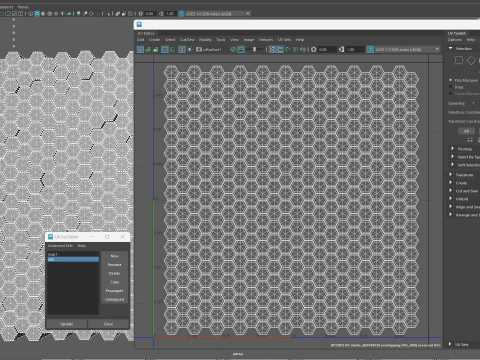Click the gamma value field showing 1.00
The height and width of the screenshot is (360, 480).
tap(355, 49)
